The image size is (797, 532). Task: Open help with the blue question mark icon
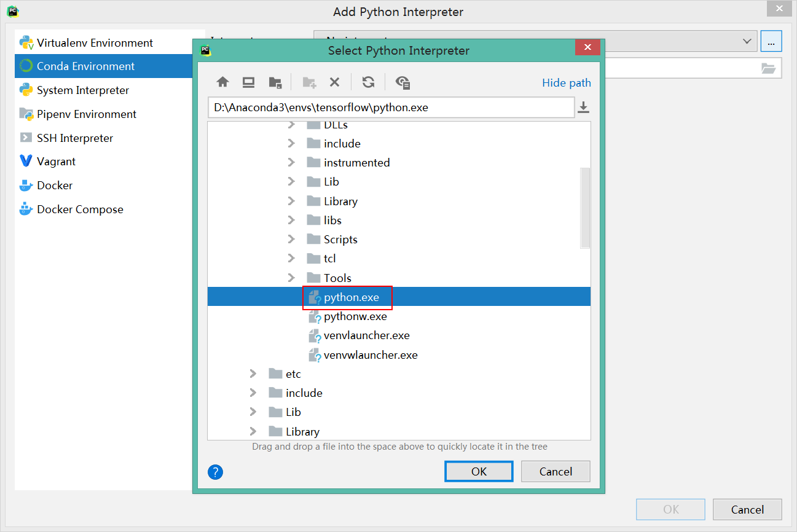point(215,472)
